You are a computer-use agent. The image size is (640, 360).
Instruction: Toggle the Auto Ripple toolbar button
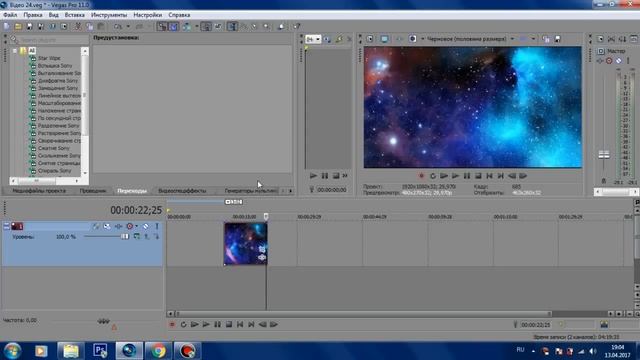(x=187, y=27)
